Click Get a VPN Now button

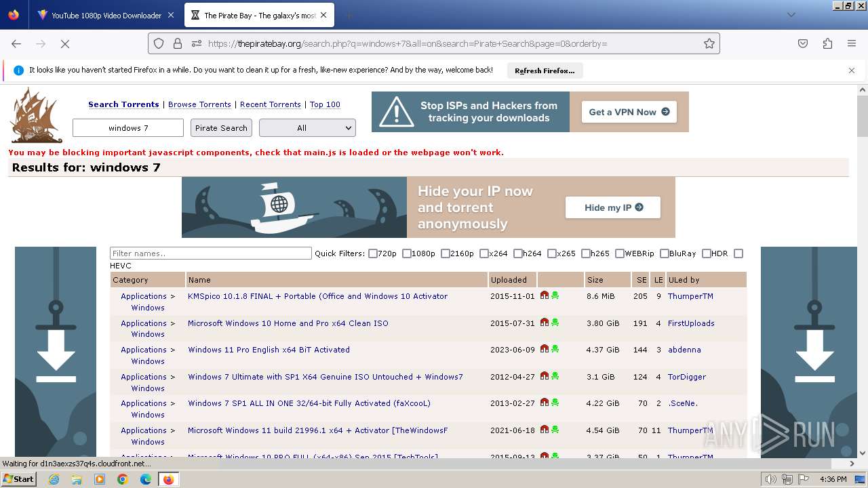coord(629,112)
